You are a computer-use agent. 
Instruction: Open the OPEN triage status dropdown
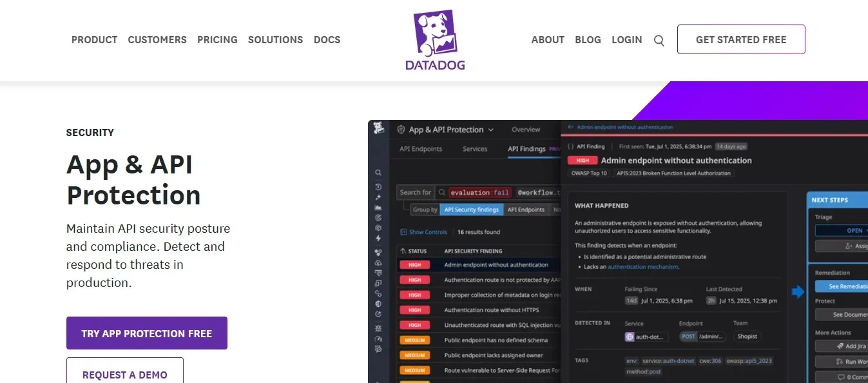coord(842,230)
